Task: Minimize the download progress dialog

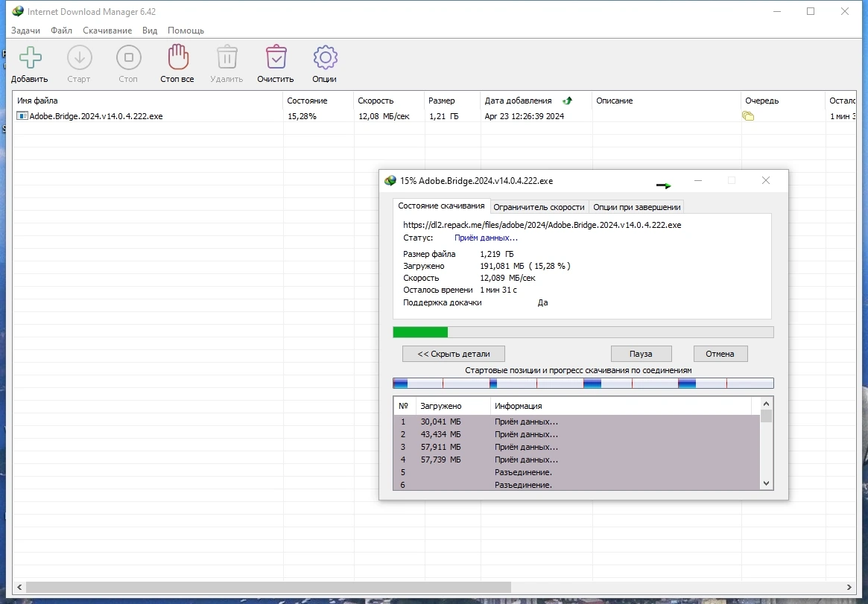Action: pos(698,180)
